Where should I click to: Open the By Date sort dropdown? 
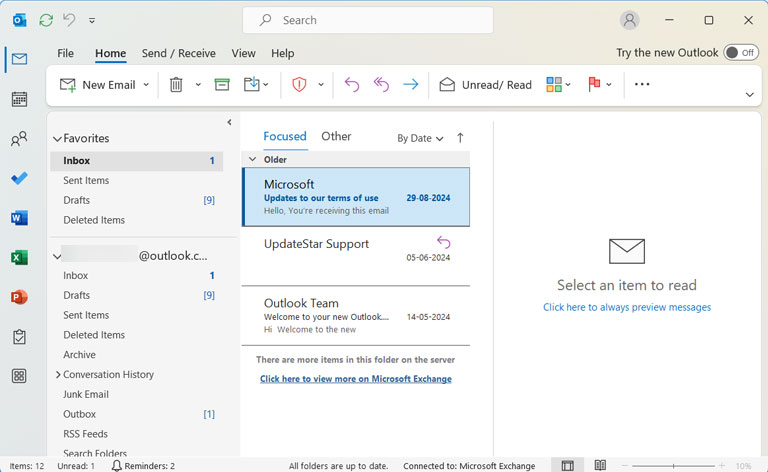click(x=420, y=139)
